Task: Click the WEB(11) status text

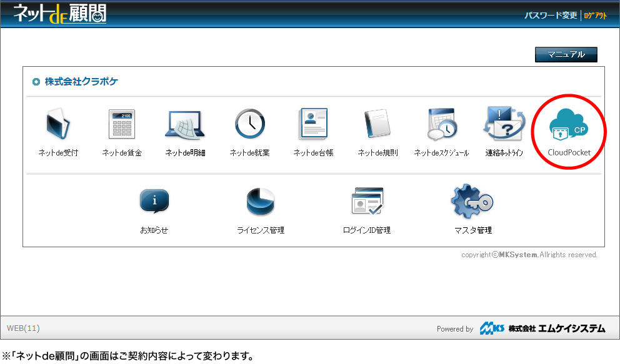Action: click(x=23, y=328)
